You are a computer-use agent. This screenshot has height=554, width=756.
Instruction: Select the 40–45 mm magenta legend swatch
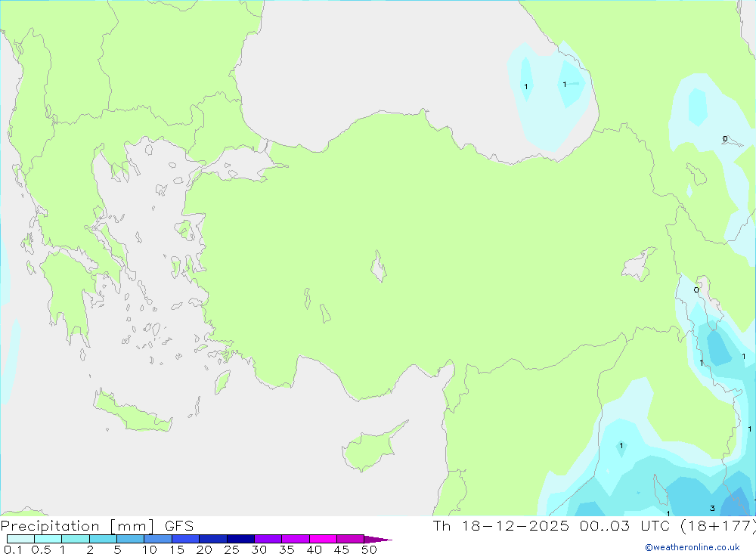[323, 539]
